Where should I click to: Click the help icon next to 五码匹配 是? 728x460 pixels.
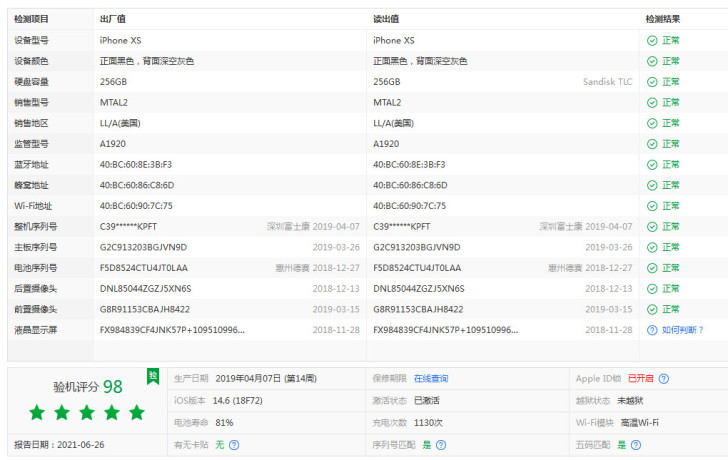pyautogui.click(x=636, y=445)
